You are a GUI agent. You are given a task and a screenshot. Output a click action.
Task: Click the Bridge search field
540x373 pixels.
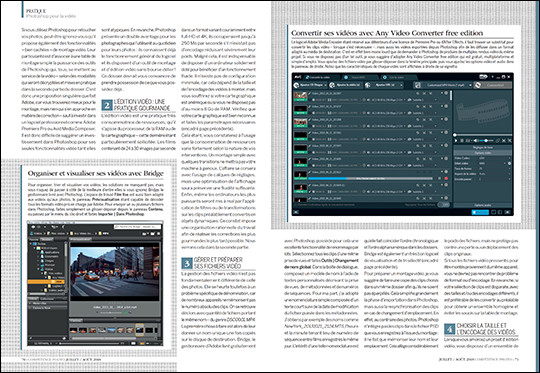tap(138, 227)
